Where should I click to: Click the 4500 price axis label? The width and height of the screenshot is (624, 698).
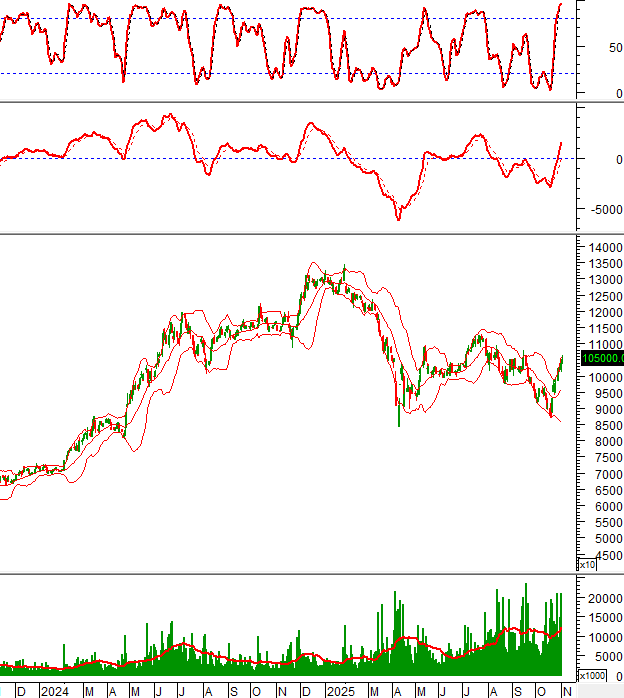click(x=601, y=554)
